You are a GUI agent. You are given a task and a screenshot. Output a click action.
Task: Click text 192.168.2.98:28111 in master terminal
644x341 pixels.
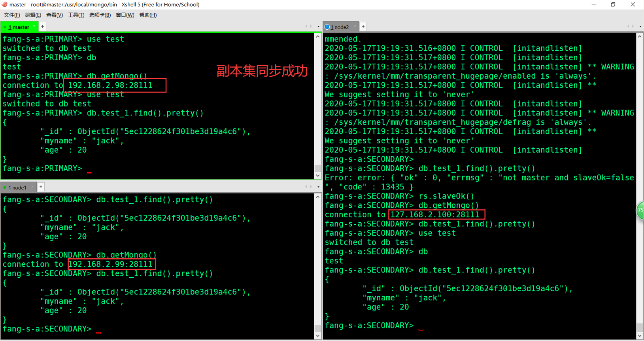click(110, 85)
